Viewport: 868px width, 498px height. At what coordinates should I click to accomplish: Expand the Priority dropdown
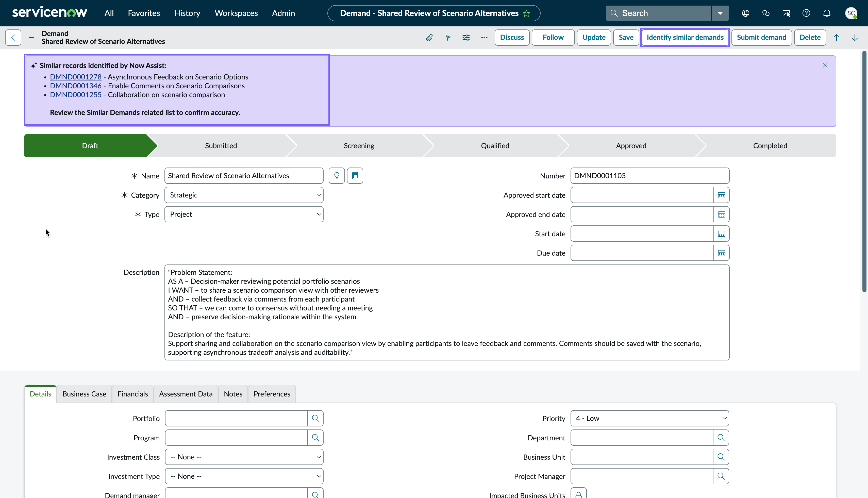click(649, 418)
